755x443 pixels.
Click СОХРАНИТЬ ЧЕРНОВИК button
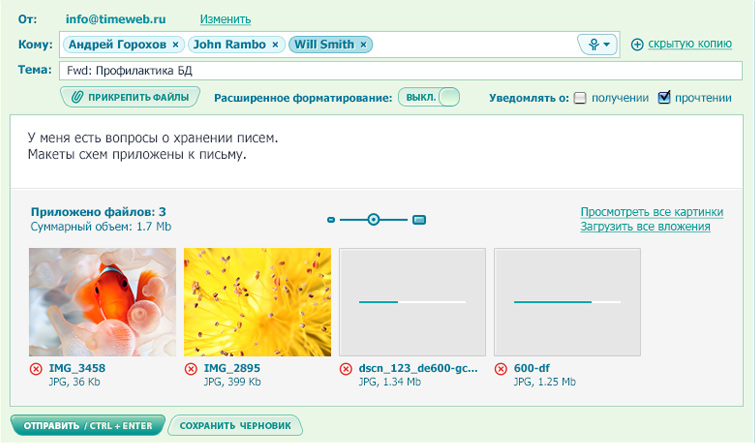coord(235,426)
